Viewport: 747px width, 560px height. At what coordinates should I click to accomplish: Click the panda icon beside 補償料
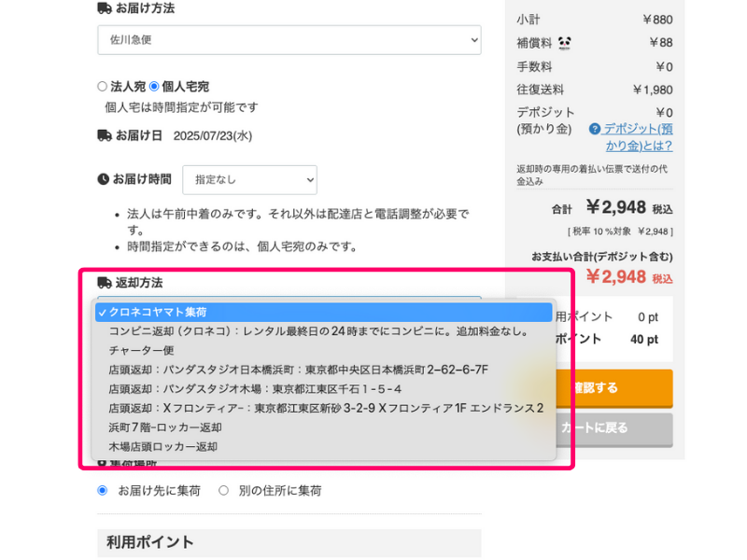[565, 43]
